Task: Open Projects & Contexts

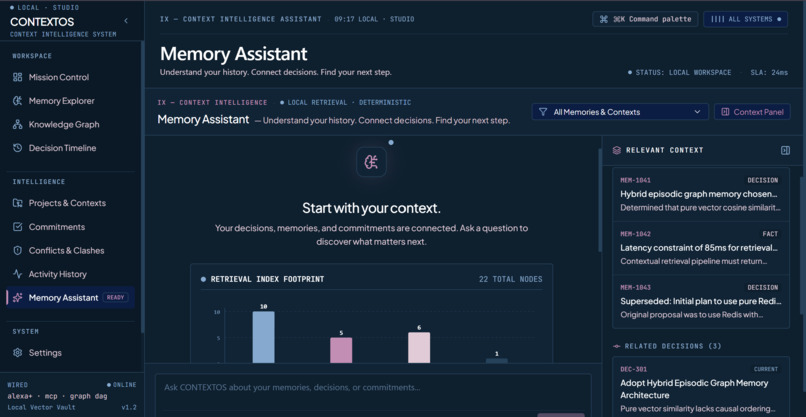Action: point(70,203)
